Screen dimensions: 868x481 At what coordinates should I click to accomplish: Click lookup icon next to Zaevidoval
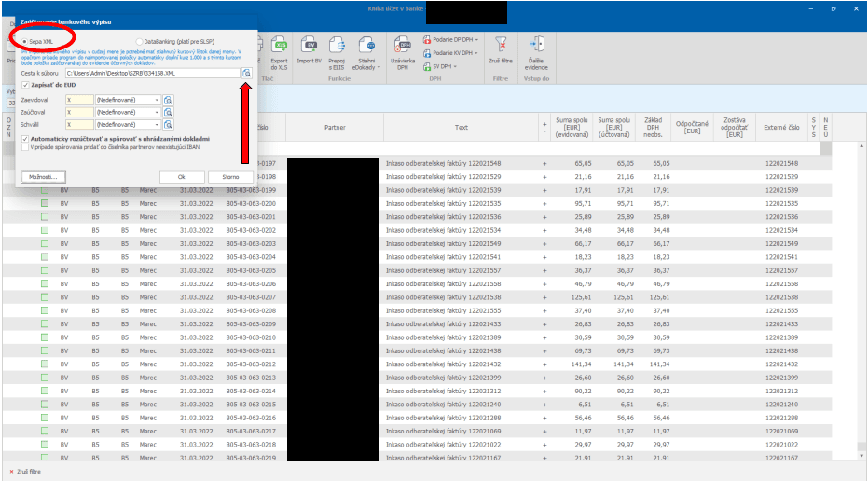tap(168, 100)
